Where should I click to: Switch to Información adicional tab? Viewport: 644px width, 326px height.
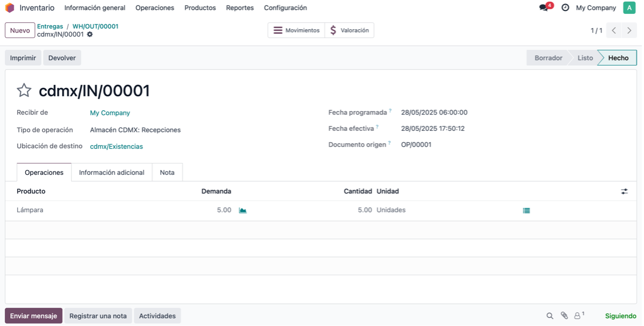click(x=112, y=172)
